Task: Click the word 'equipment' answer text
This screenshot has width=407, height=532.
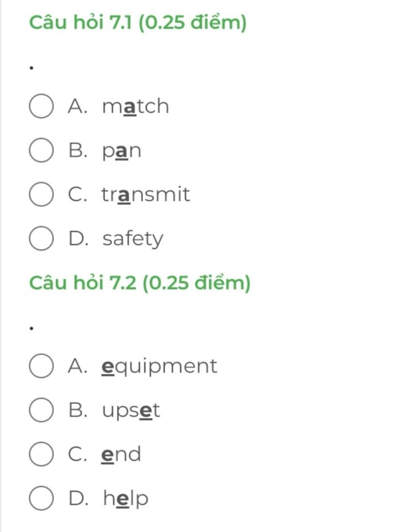Action: [x=159, y=367]
